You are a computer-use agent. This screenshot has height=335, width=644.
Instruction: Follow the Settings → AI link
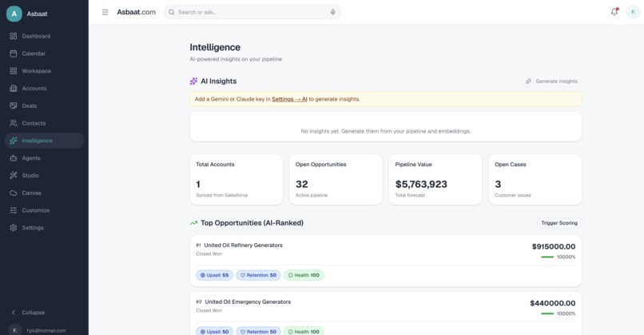(289, 99)
